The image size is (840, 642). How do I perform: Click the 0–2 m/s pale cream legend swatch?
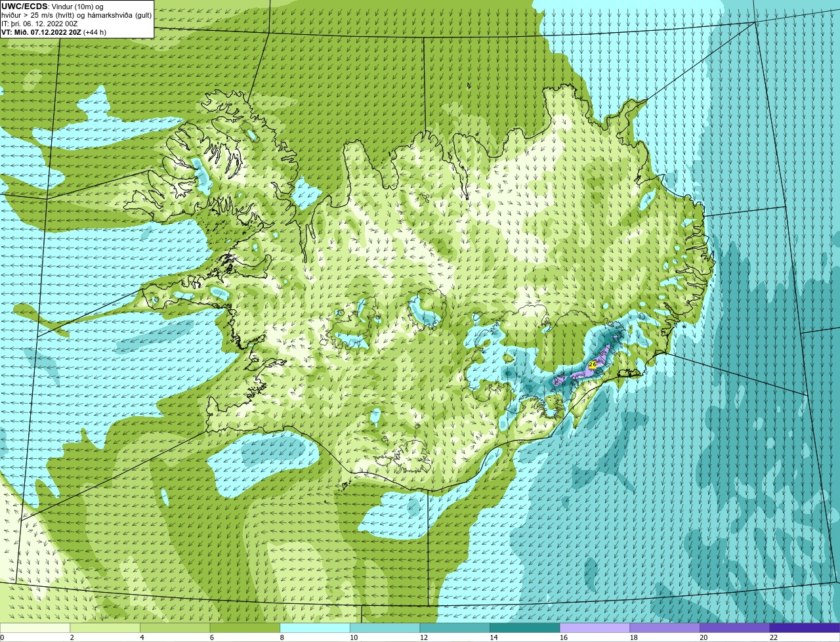pyautogui.click(x=35, y=628)
